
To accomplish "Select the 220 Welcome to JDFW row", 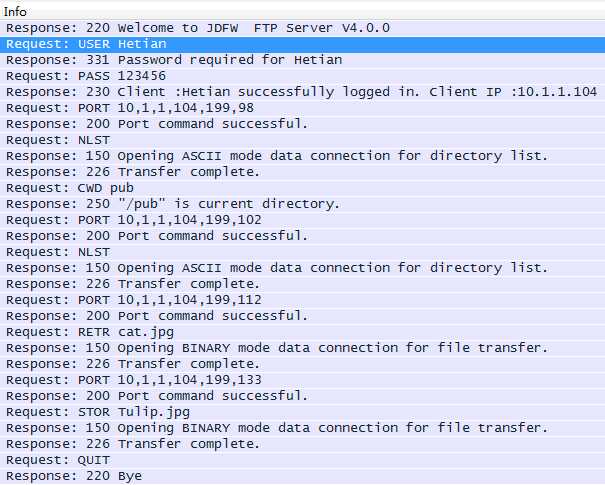I will pyautogui.click(x=302, y=28).
